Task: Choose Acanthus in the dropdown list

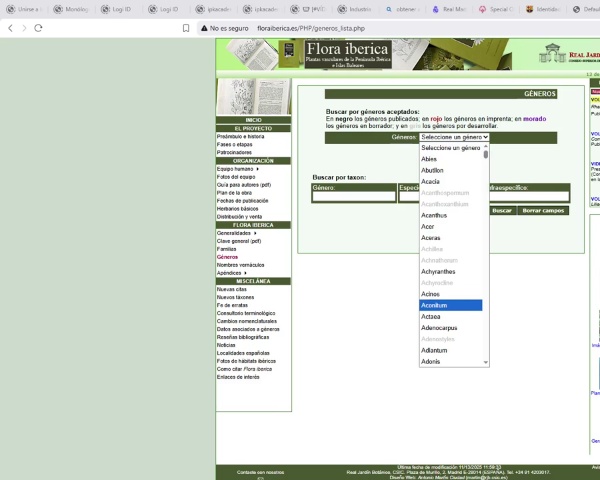Action: pyautogui.click(x=450, y=215)
